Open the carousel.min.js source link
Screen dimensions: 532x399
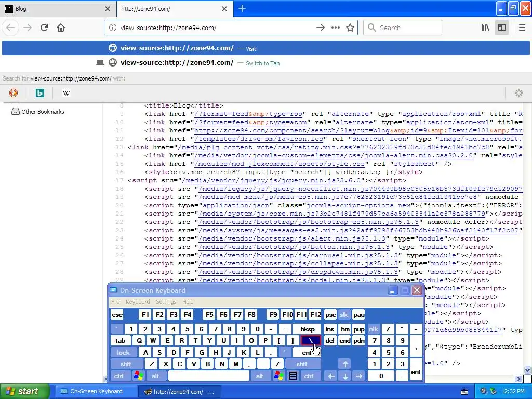(298, 255)
